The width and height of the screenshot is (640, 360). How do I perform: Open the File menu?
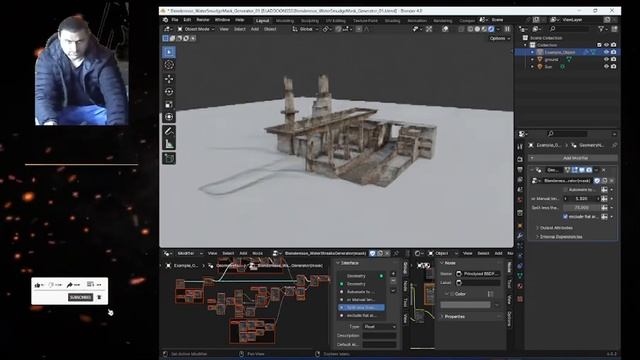(x=175, y=20)
